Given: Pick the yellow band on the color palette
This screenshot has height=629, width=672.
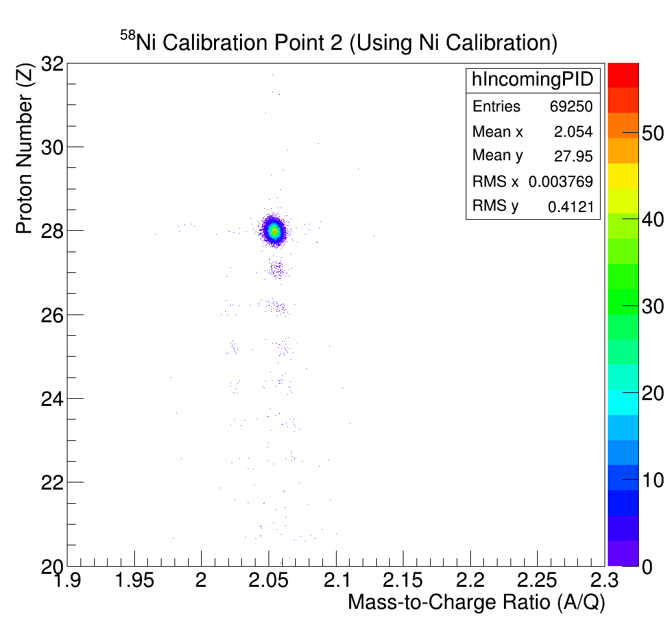Looking at the screenshot, I should pos(623,176).
